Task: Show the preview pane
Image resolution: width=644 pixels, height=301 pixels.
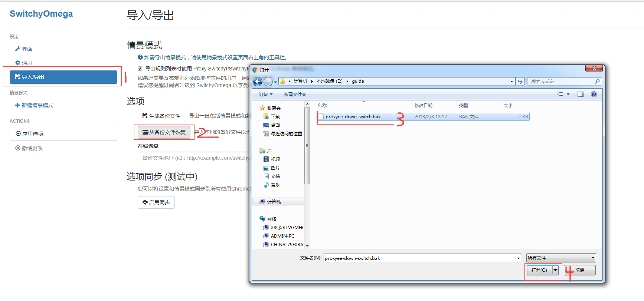Action: click(581, 94)
